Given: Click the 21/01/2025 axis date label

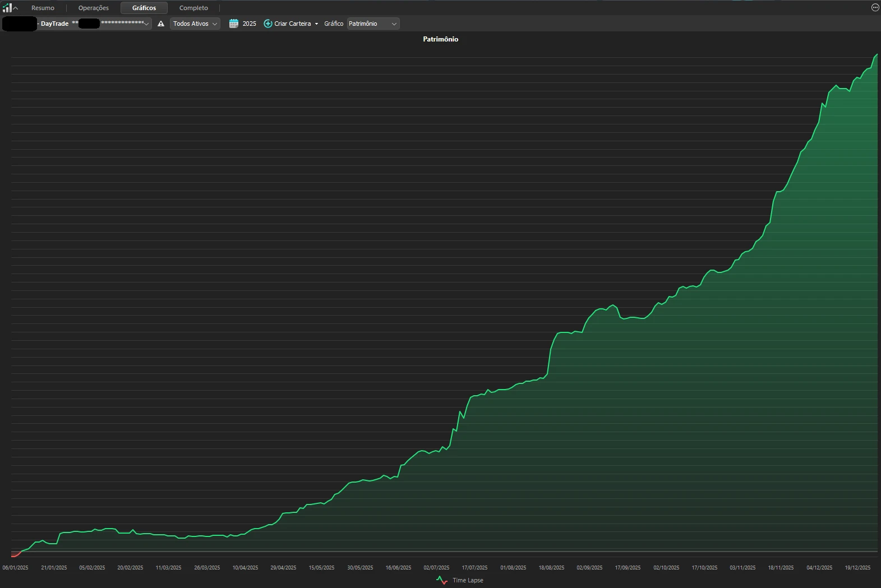Looking at the screenshot, I should point(54,567).
